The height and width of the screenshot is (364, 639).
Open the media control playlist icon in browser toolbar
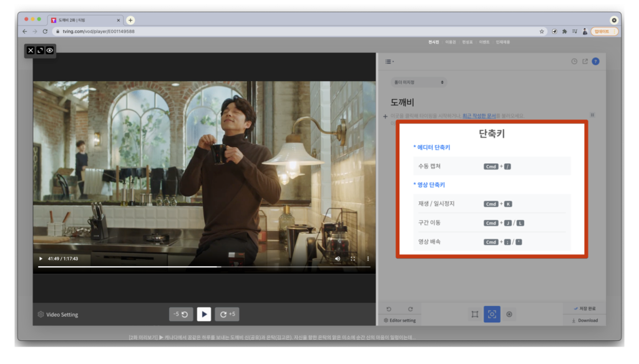(x=575, y=31)
